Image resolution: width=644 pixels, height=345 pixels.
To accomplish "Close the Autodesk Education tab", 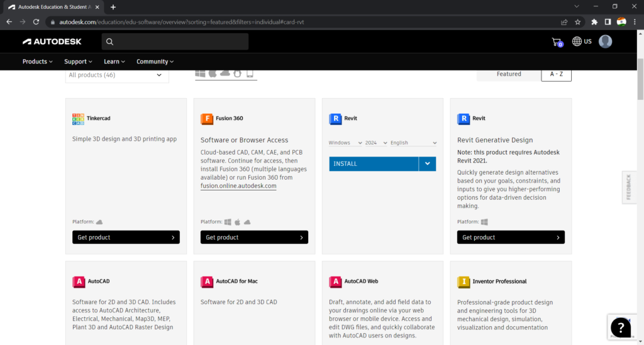I will [x=97, y=7].
